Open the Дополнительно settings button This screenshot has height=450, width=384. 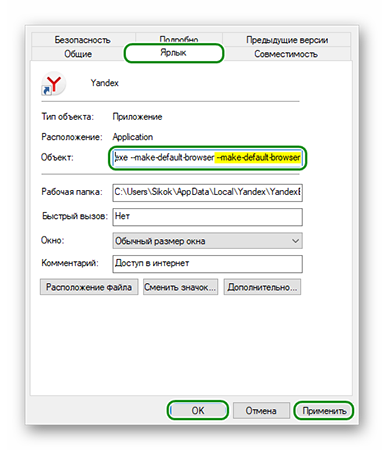[x=262, y=287]
